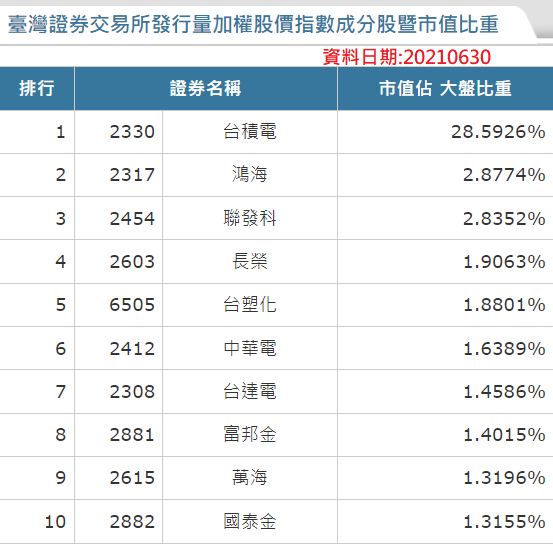Select stock code 2882
Screen dimensions: 553x544
(132, 522)
